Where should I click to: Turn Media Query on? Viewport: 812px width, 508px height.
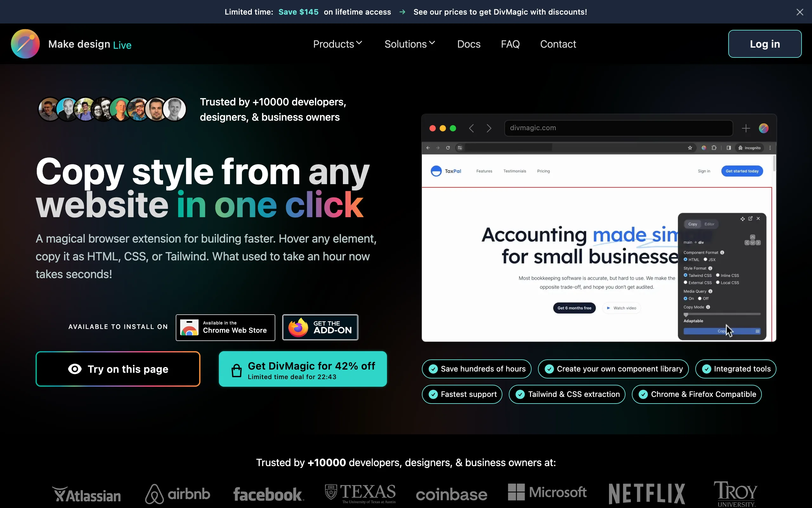(685, 298)
